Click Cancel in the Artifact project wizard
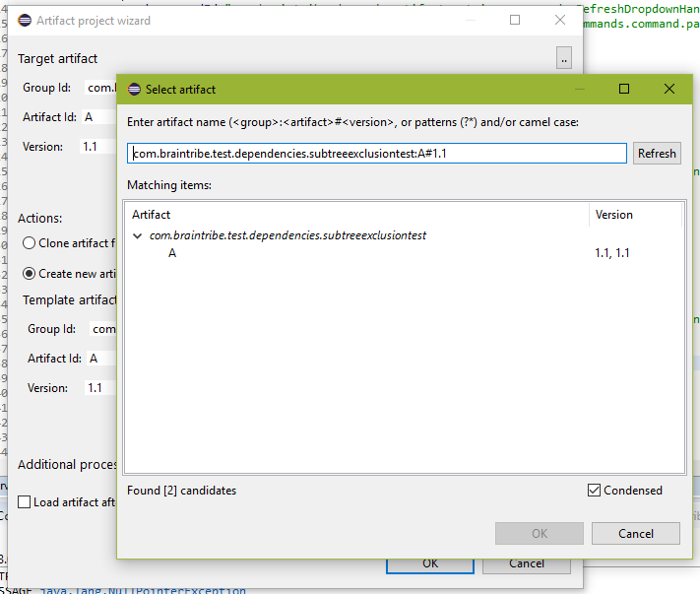700x594 pixels. 527,564
